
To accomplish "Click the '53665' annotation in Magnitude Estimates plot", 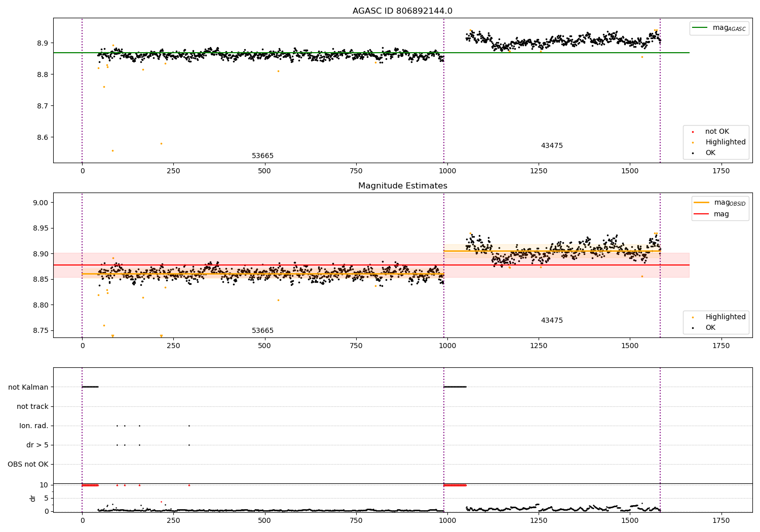I will (262, 331).
